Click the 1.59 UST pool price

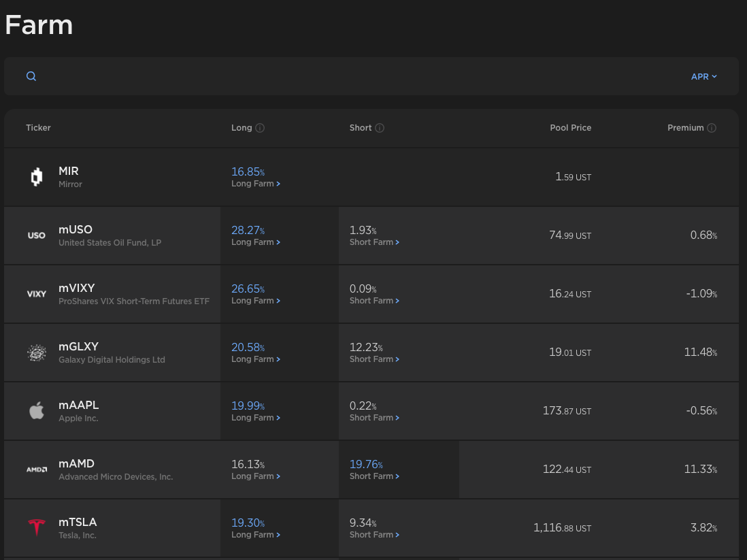pos(573,177)
